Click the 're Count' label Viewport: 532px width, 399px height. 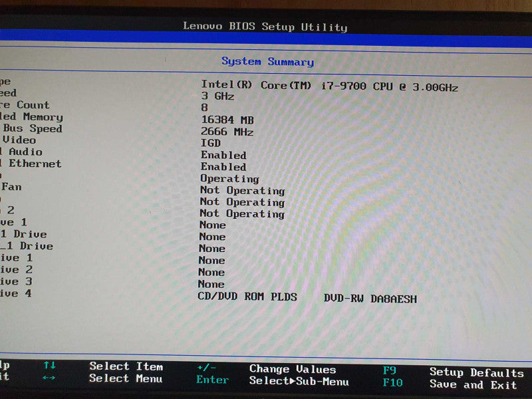pos(25,105)
